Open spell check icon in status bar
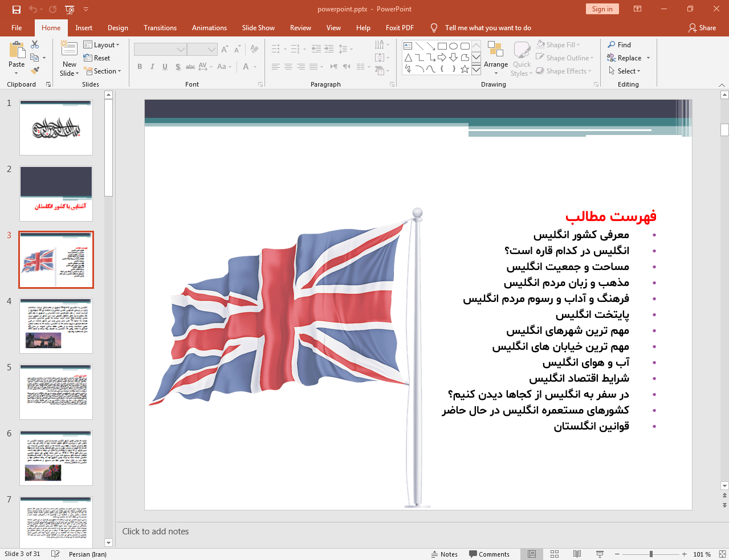The height and width of the screenshot is (560, 729). click(55, 554)
